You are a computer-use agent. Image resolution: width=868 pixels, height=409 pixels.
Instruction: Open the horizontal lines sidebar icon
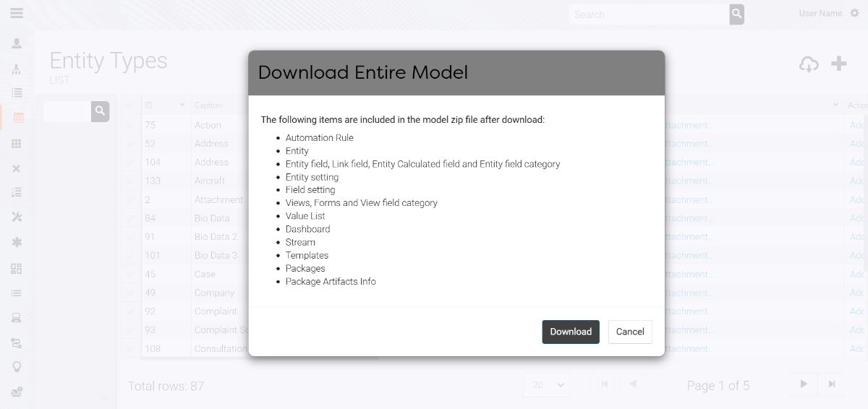pyautogui.click(x=17, y=293)
